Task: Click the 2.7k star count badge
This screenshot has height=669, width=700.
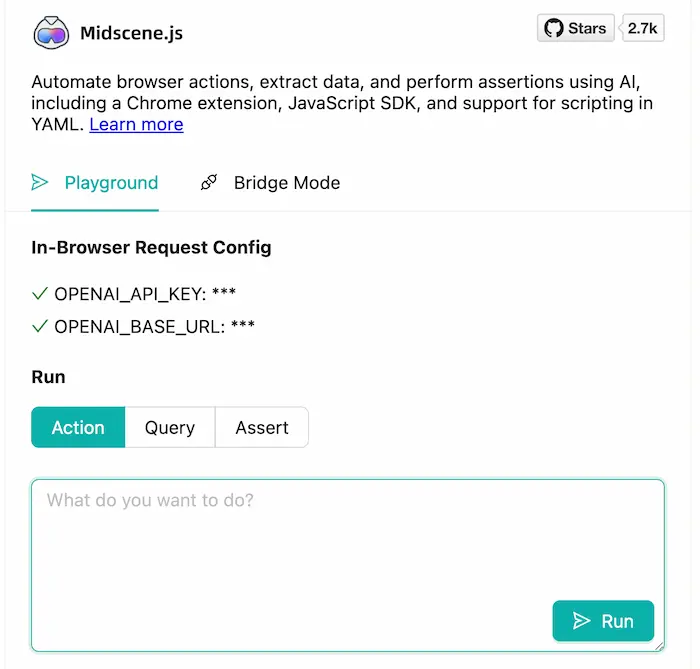Action: [x=643, y=28]
